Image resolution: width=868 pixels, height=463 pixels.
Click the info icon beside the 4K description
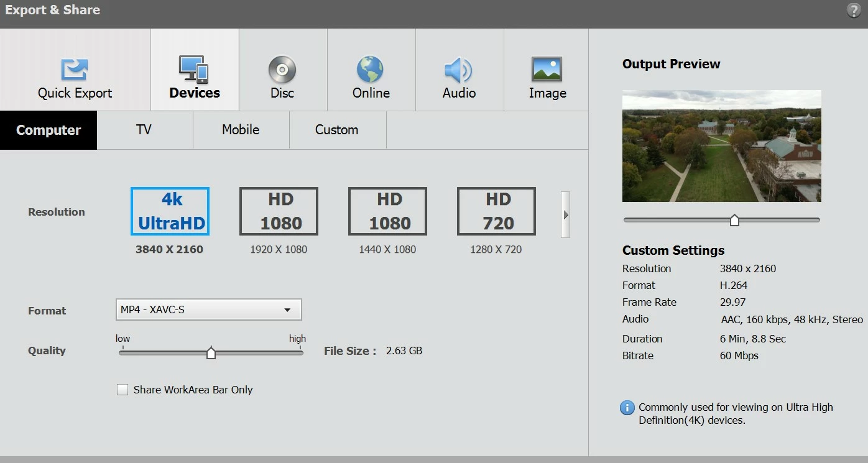(x=628, y=408)
